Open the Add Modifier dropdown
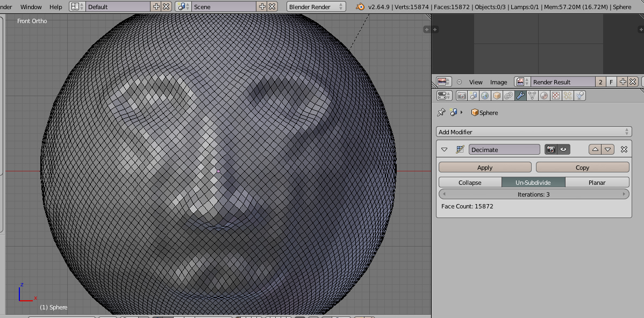The image size is (644, 318). click(x=533, y=132)
